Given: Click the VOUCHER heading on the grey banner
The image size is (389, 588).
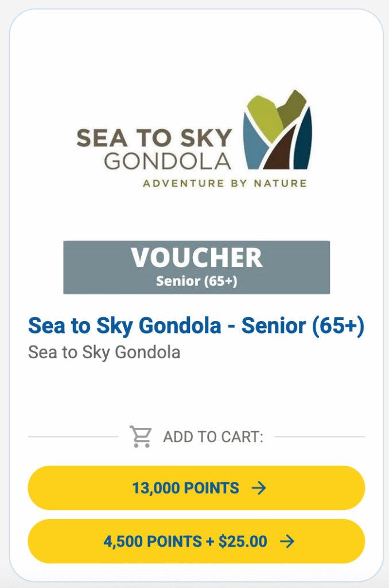Looking at the screenshot, I should coord(197,258).
